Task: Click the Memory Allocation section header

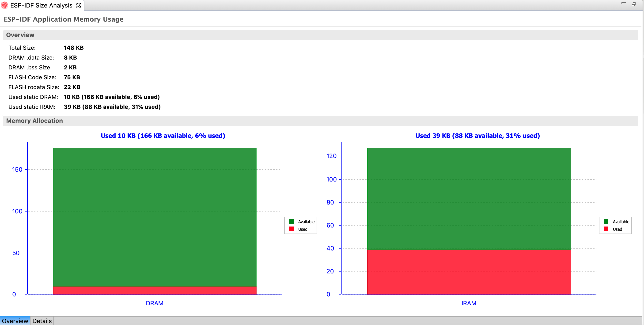Action: click(x=34, y=121)
